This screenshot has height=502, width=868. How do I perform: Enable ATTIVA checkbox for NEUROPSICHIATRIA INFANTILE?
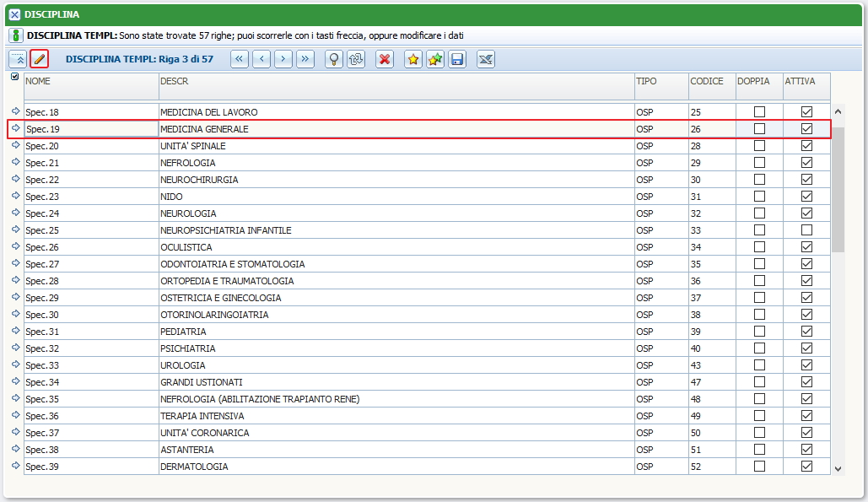pyautogui.click(x=806, y=230)
